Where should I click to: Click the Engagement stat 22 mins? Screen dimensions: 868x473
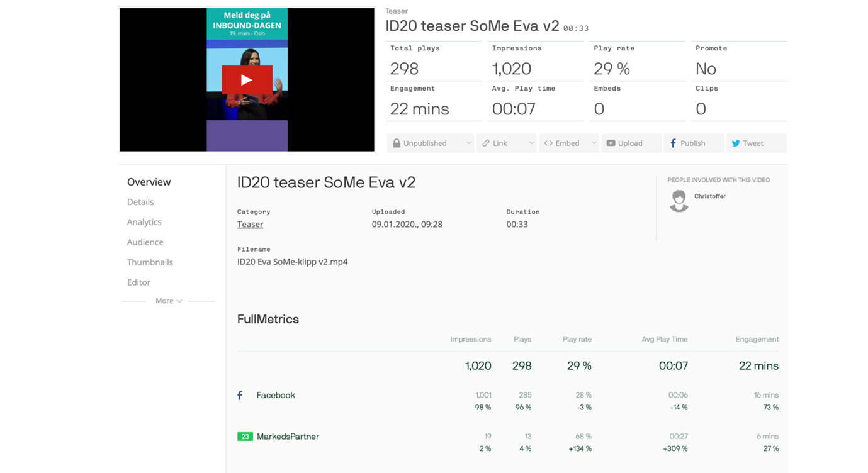click(x=420, y=109)
